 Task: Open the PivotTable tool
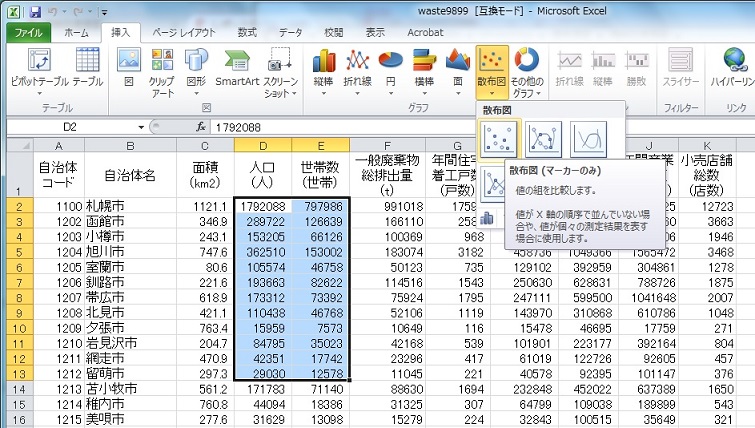39,72
